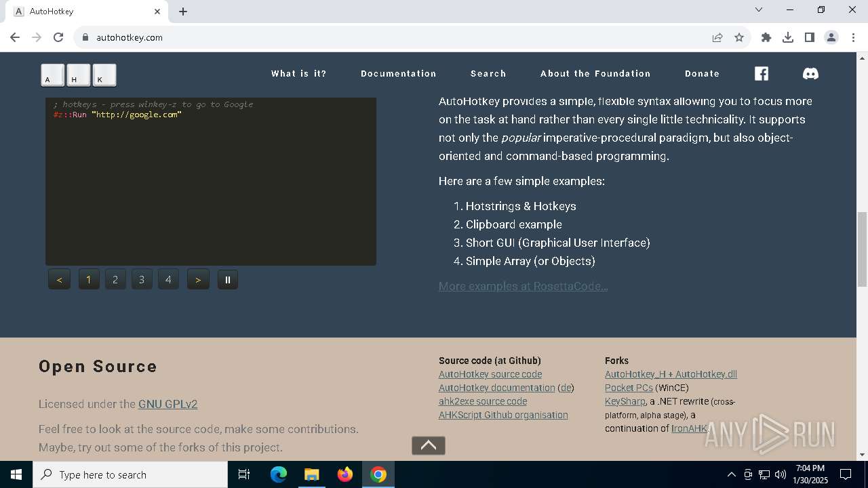The width and height of the screenshot is (868, 488).
Task: Go back in browser history
Action: click(x=15, y=37)
